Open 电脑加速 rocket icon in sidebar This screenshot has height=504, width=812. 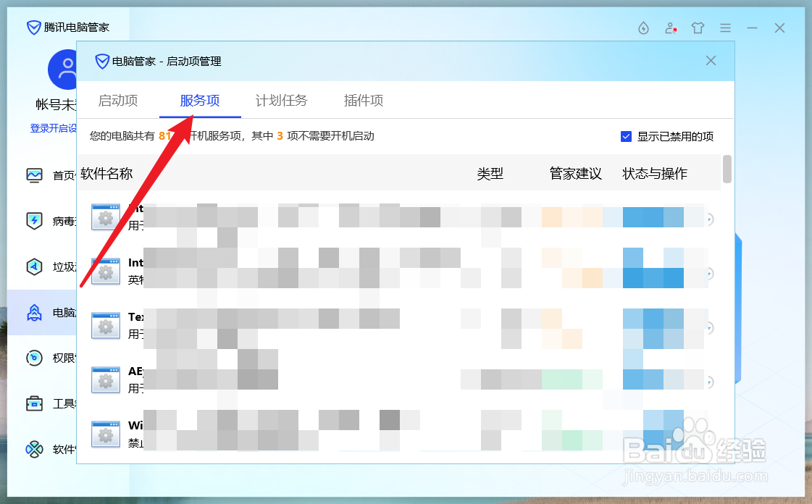pyautogui.click(x=34, y=313)
